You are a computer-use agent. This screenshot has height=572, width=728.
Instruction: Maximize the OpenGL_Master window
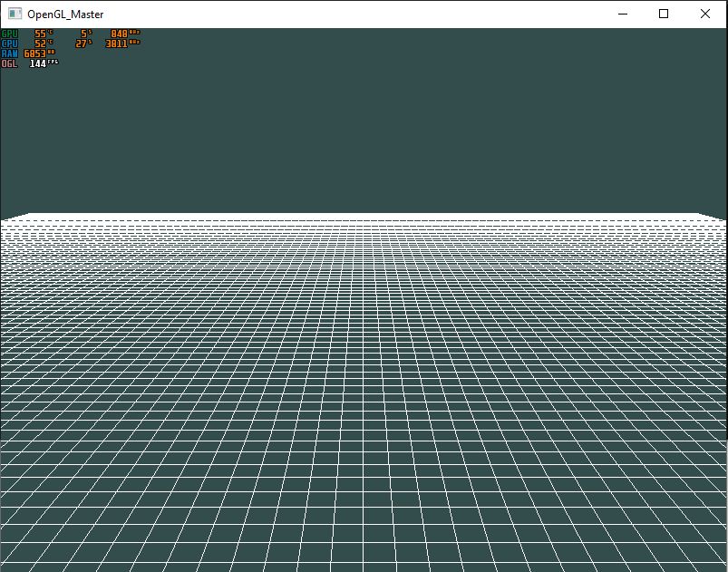pyautogui.click(x=664, y=14)
